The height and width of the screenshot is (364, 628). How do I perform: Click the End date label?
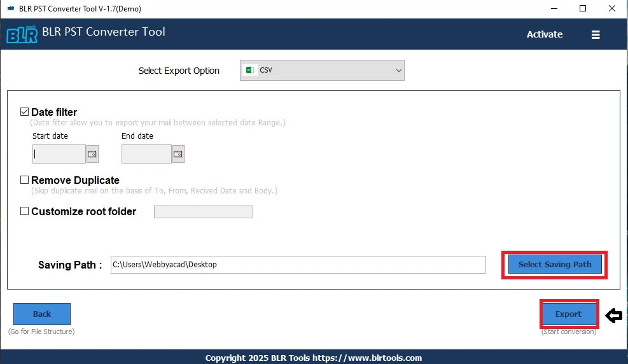click(137, 136)
